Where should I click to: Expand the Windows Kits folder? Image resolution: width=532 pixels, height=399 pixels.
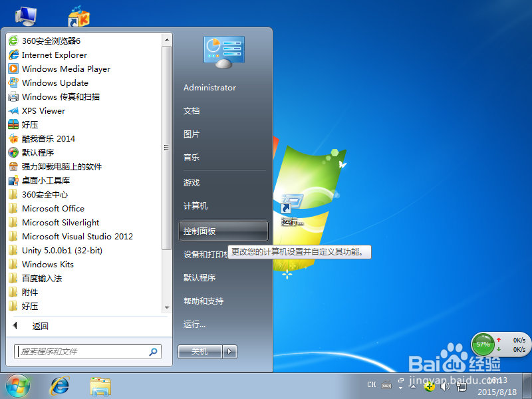(x=48, y=264)
